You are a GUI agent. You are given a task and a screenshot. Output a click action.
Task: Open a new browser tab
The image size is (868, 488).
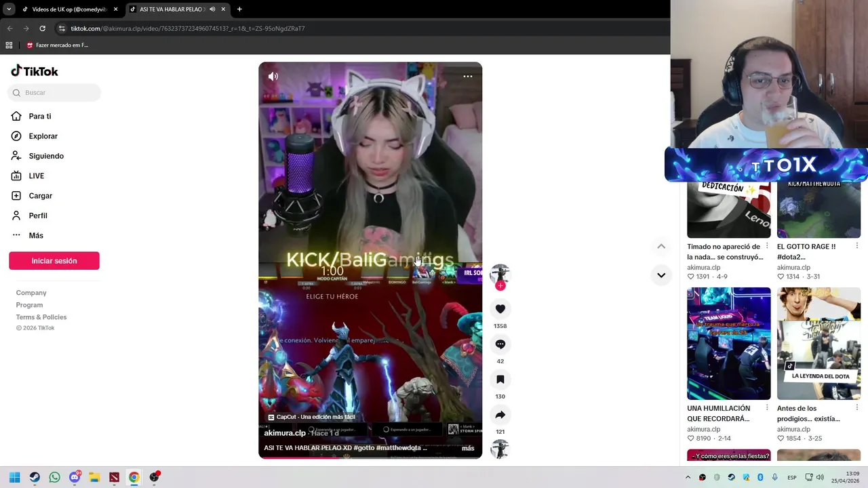(239, 9)
